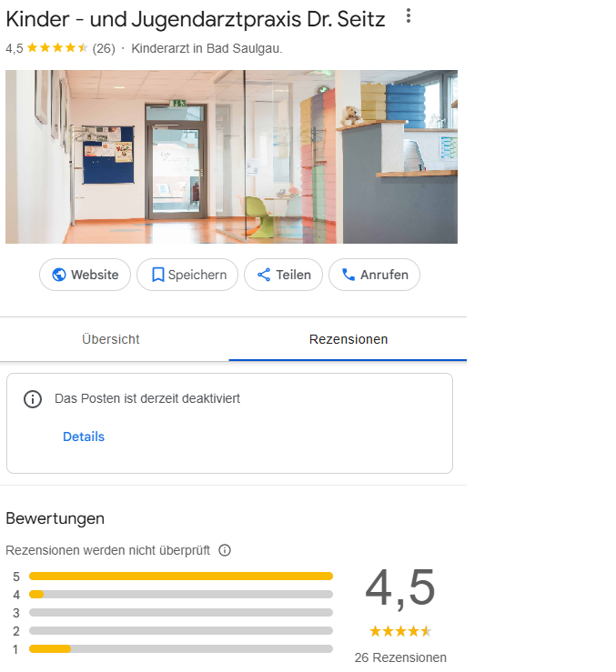Filter by the 5-star rating bar
The height and width of the screenshot is (672, 616).
pos(181,576)
